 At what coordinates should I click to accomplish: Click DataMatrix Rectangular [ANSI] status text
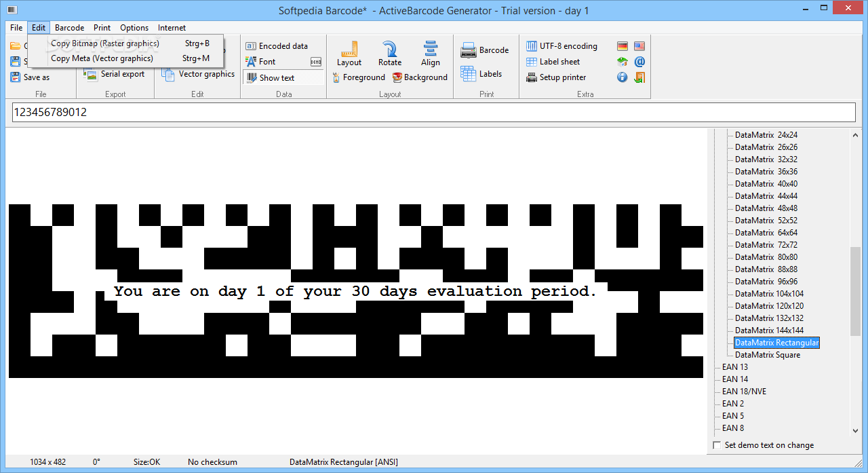pyautogui.click(x=344, y=462)
